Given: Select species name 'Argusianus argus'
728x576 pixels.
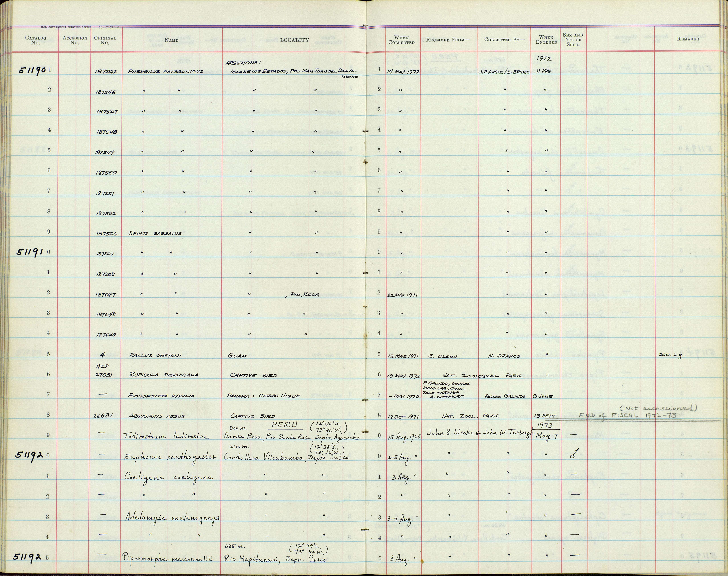Looking at the screenshot, I should pyautogui.click(x=156, y=416).
